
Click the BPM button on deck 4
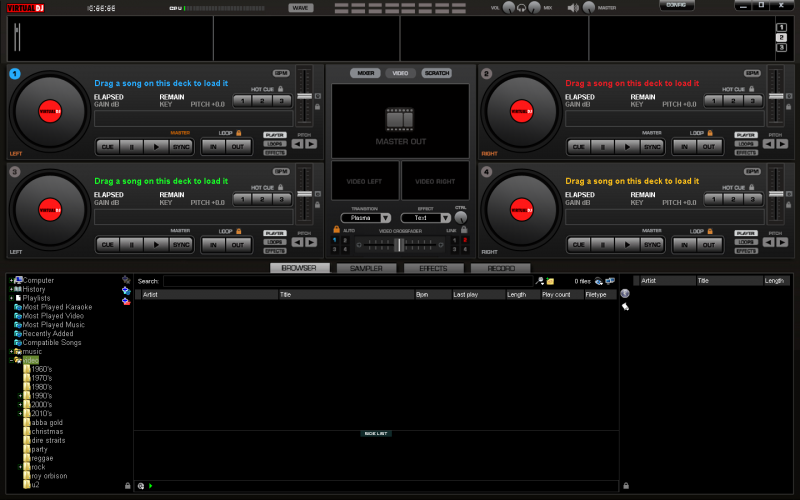(752, 171)
